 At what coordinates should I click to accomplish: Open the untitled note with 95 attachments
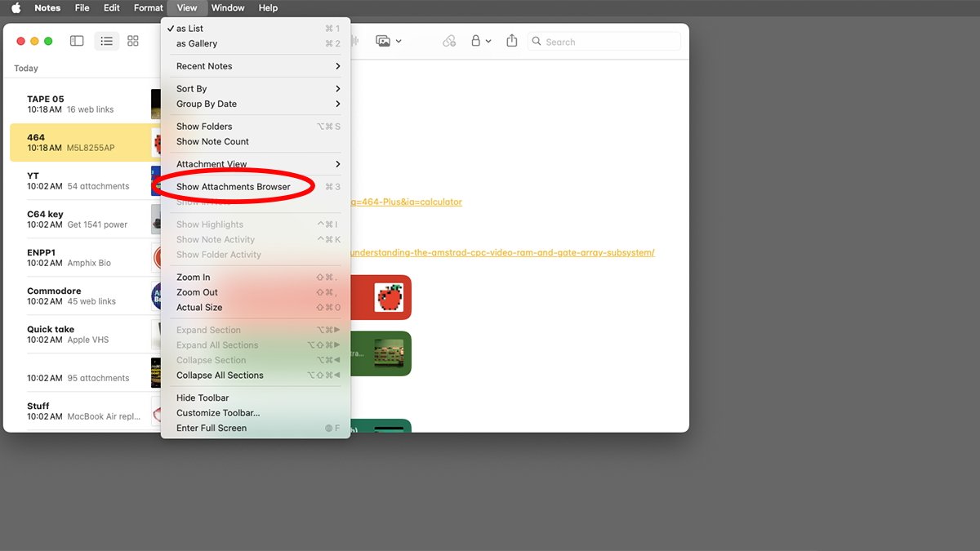[85, 372]
